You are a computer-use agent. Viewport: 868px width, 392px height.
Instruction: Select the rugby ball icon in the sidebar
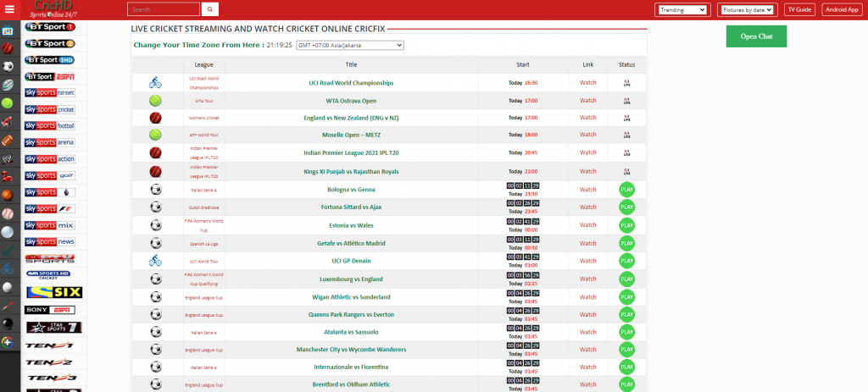[8, 85]
